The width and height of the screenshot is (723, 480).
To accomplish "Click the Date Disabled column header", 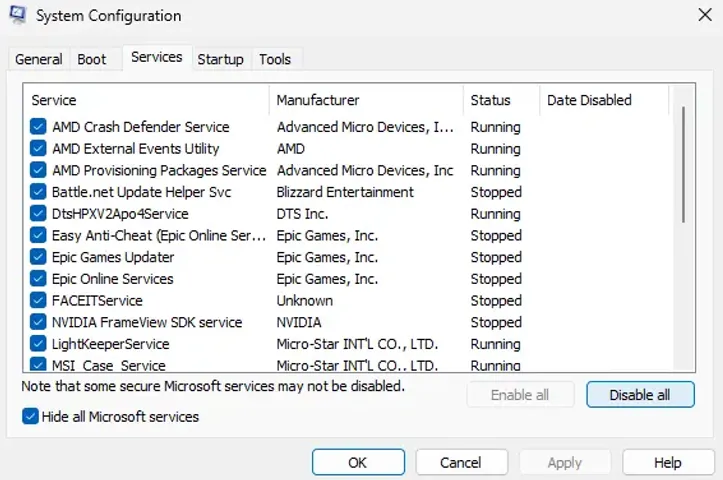I will pos(604,100).
